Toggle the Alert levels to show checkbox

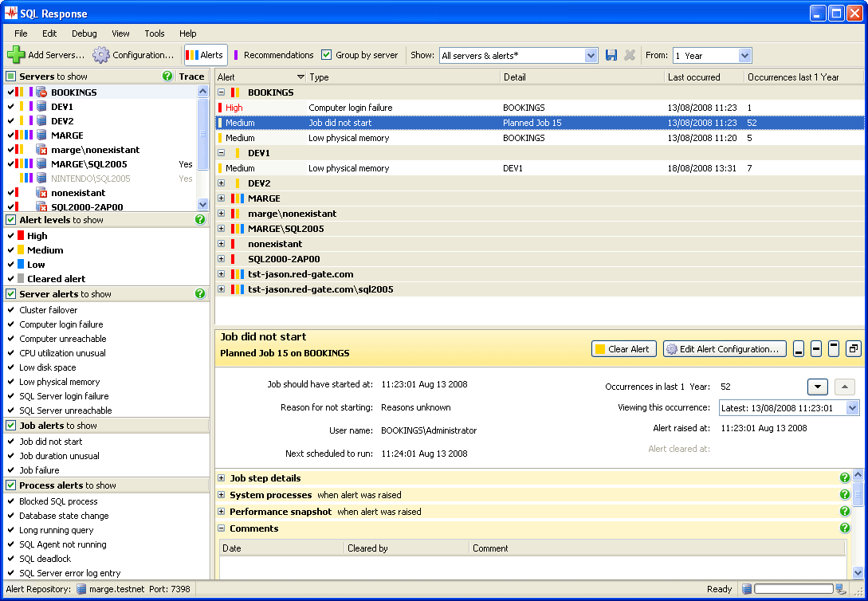[10, 220]
